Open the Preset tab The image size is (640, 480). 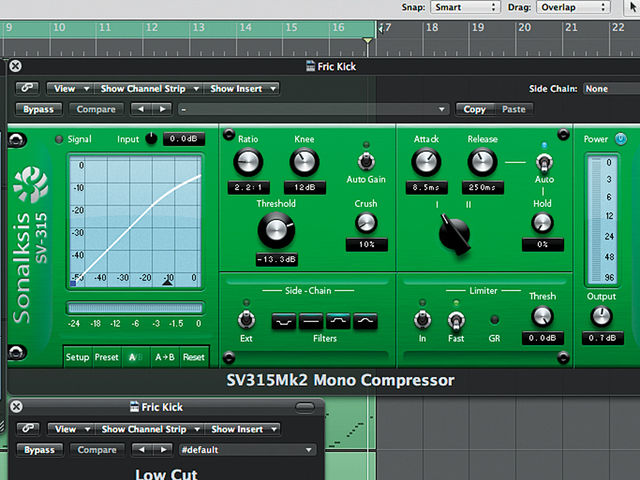107,357
